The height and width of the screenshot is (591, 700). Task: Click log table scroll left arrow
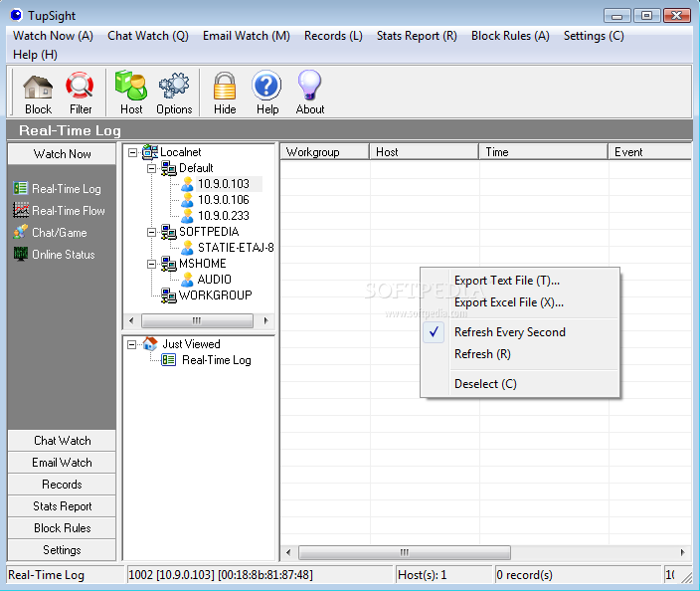click(x=288, y=552)
